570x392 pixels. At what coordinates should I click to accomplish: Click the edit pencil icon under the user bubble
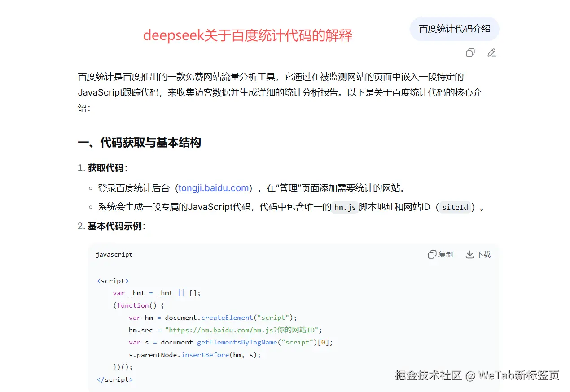click(492, 52)
